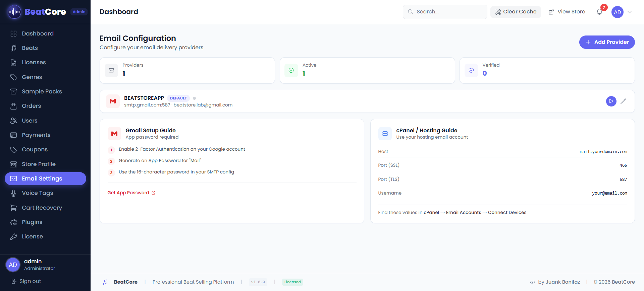This screenshot has width=644, height=291.
Task: Open the Plugins sidebar item
Action: (32, 222)
